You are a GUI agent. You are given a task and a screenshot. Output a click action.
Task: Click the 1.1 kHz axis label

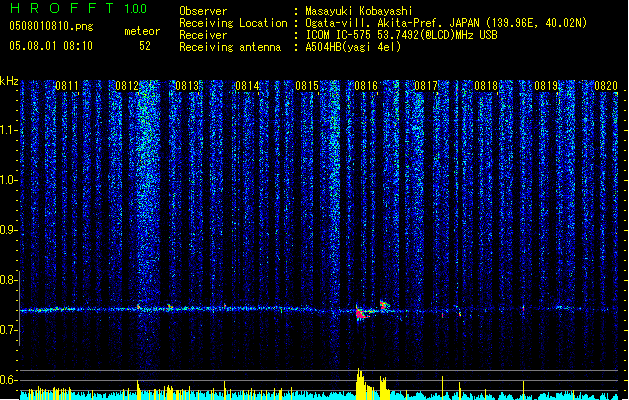pos(9,130)
